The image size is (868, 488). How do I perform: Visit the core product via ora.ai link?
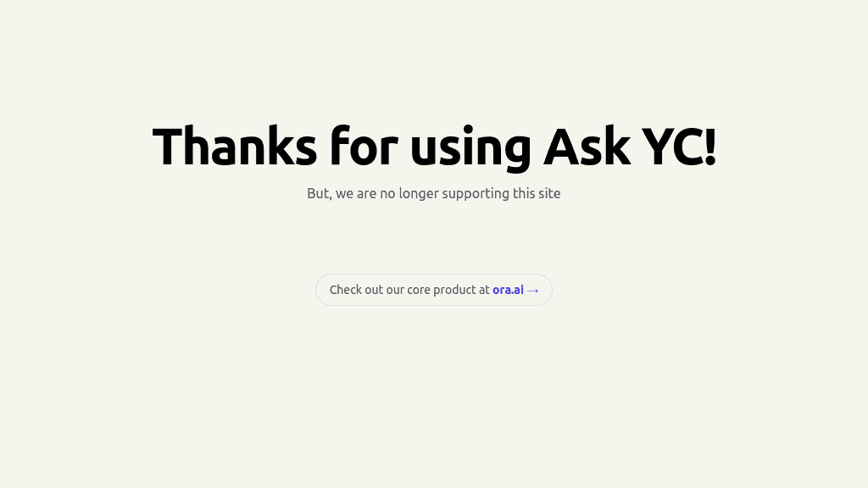[508, 290]
